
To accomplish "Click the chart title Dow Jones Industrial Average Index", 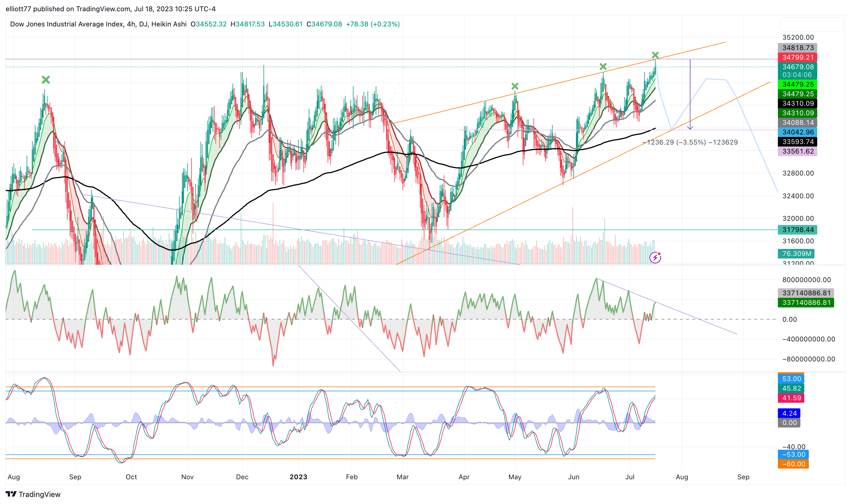I will [67, 24].
